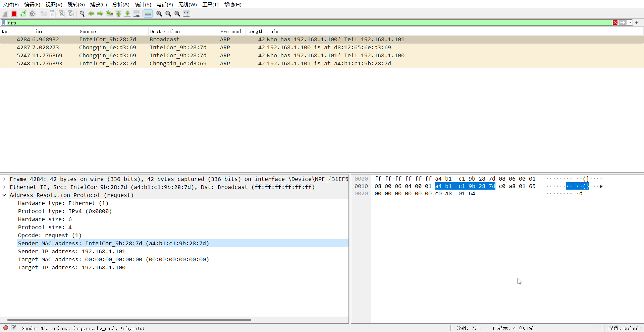Sort packets by Protocol column header
Viewport: 644px width, 332px height.
232,31
